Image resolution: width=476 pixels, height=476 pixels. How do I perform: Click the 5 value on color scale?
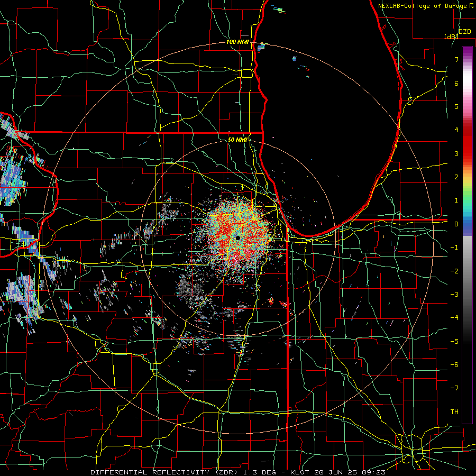456,106
